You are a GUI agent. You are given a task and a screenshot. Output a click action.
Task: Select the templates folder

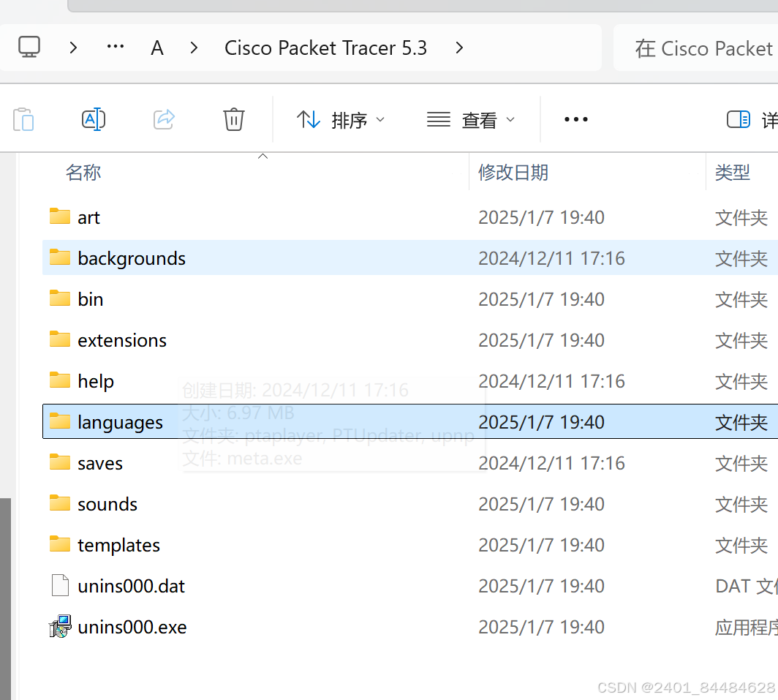click(409, 545)
